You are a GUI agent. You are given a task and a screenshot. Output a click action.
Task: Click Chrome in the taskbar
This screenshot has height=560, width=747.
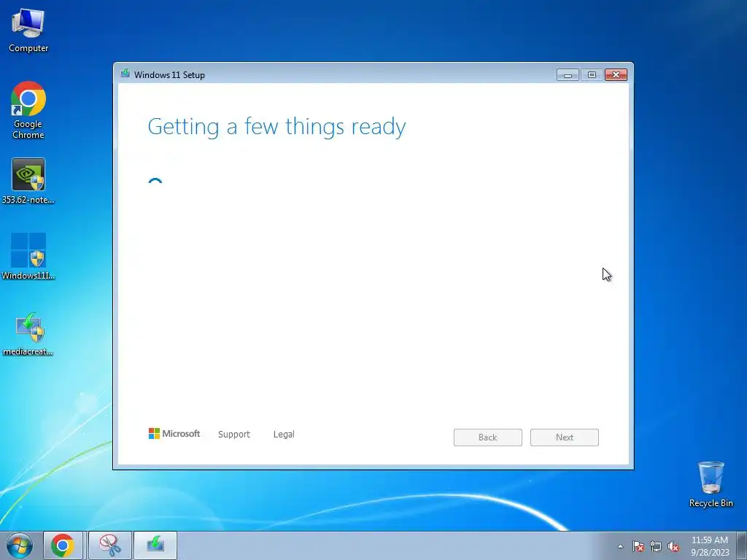[63, 545]
